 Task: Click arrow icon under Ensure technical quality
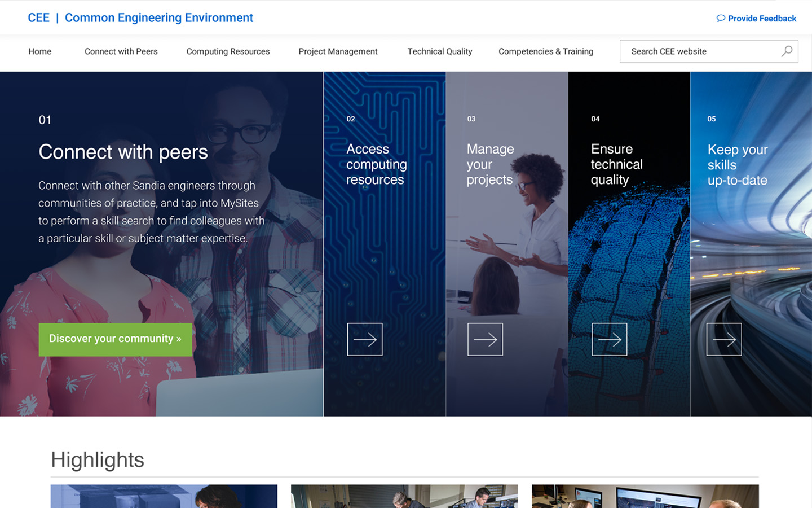609,339
